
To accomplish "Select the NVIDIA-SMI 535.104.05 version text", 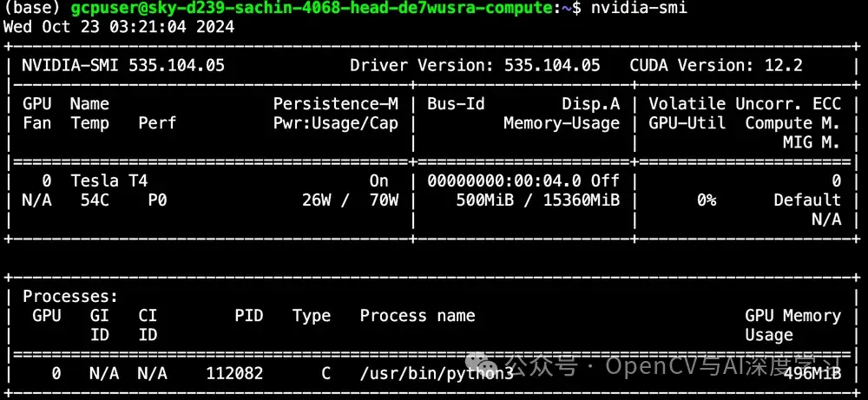I will (123, 65).
